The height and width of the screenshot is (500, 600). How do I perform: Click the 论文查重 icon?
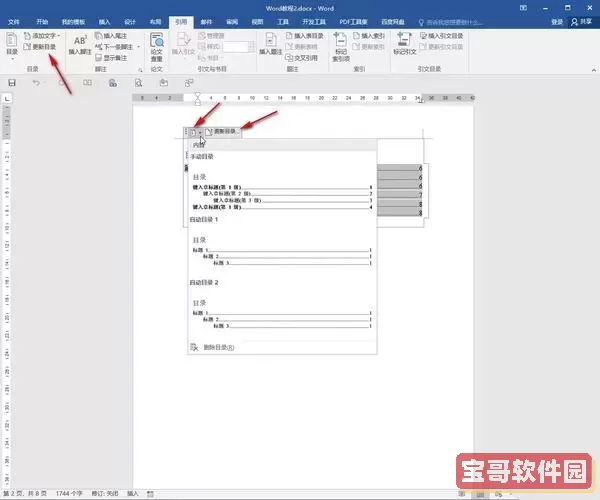(x=157, y=47)
